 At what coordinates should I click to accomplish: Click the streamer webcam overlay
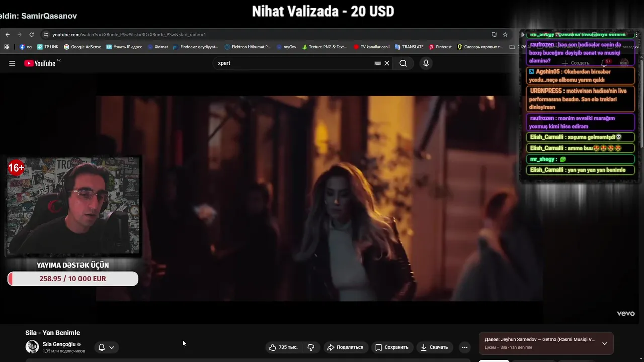point(73,206)
